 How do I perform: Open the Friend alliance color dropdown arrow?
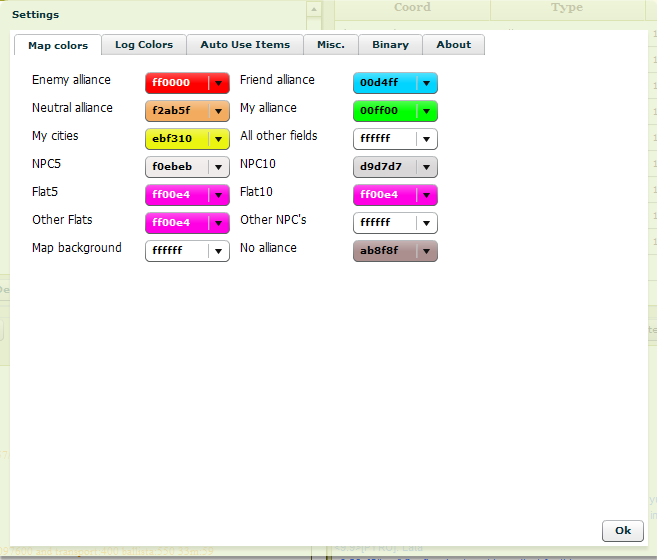coord(427,83)
